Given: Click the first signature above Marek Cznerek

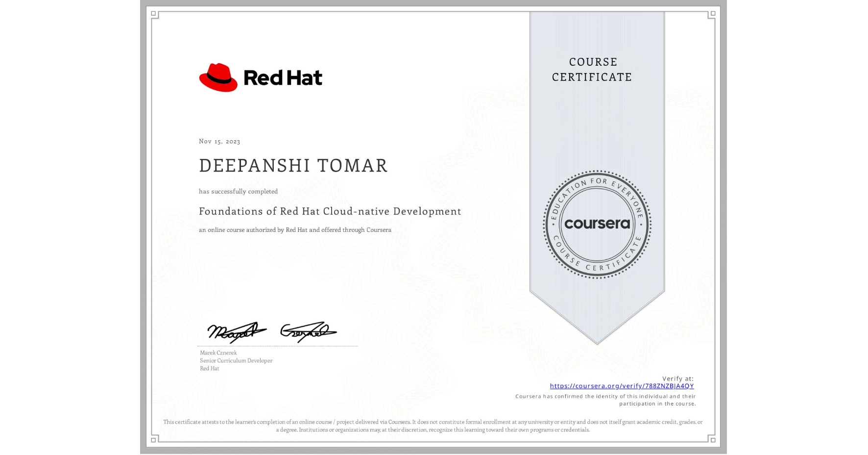Looking at the screenshot, I should (x=237, y=332).
